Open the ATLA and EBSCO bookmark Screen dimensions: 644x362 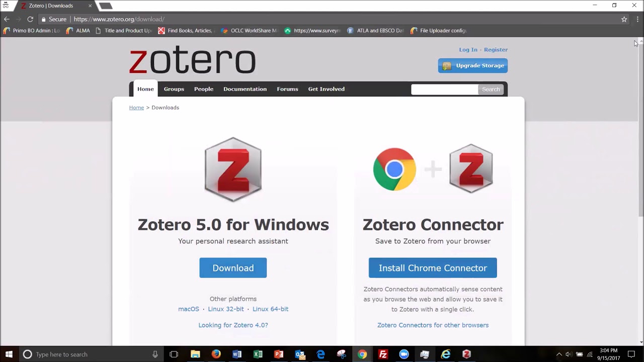coord(375,31)
